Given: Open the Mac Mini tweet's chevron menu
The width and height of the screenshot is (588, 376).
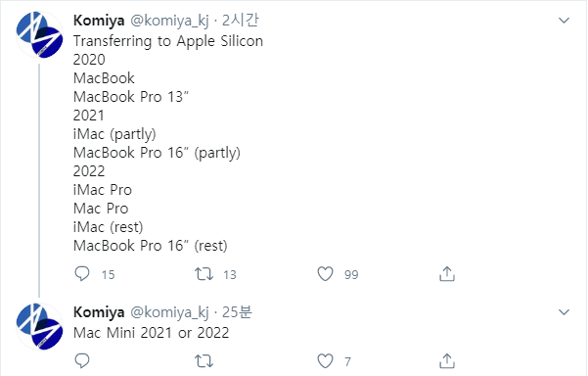Looking at the screenshot, I should [564, 311].
